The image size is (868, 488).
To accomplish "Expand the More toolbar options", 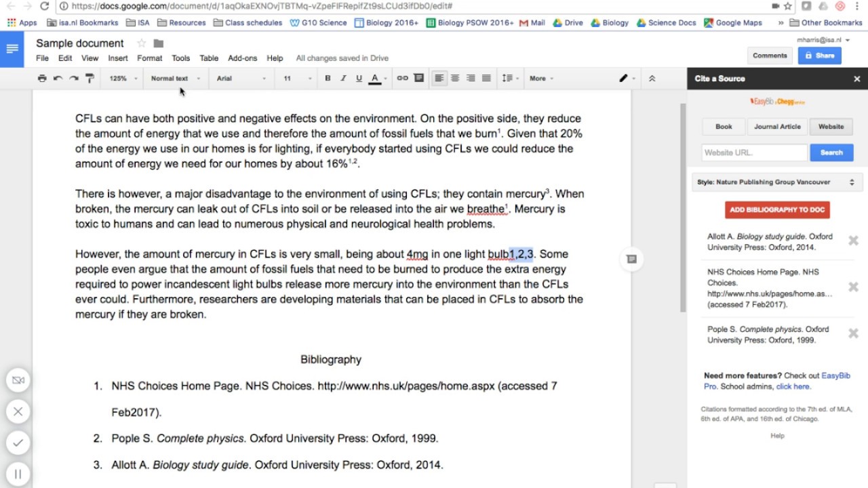I will point(541,79).
